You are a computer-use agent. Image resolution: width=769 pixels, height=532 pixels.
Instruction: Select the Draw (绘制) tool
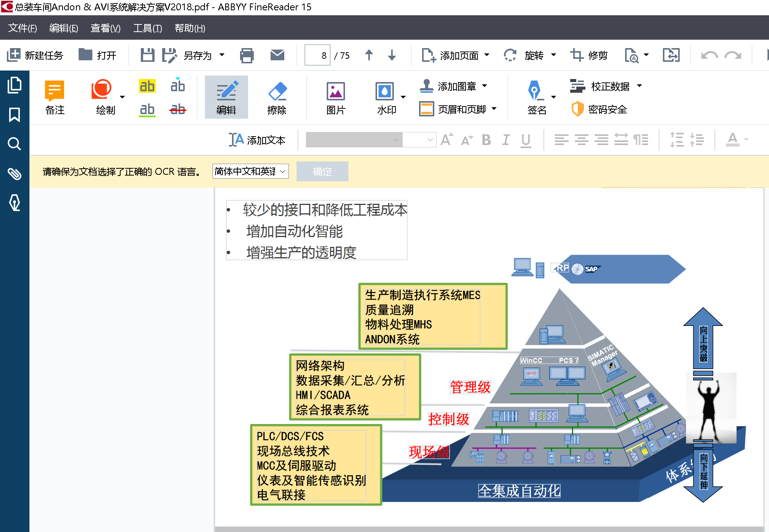pos(102,97)
